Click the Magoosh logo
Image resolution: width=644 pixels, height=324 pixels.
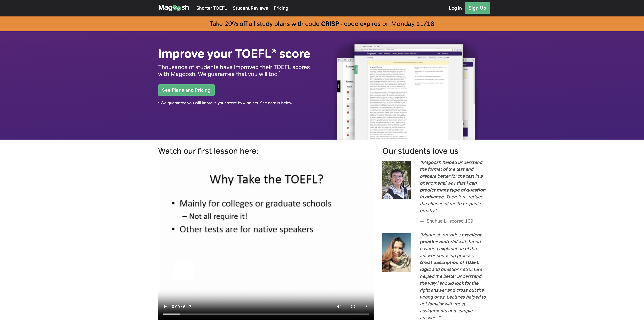click(174, 8)
